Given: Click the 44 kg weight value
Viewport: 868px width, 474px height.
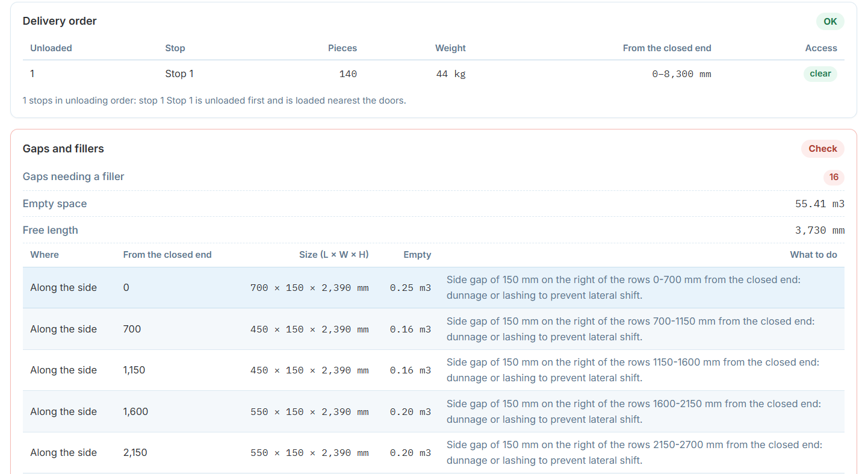Looking at the screenshot, I should coord(451,74).
